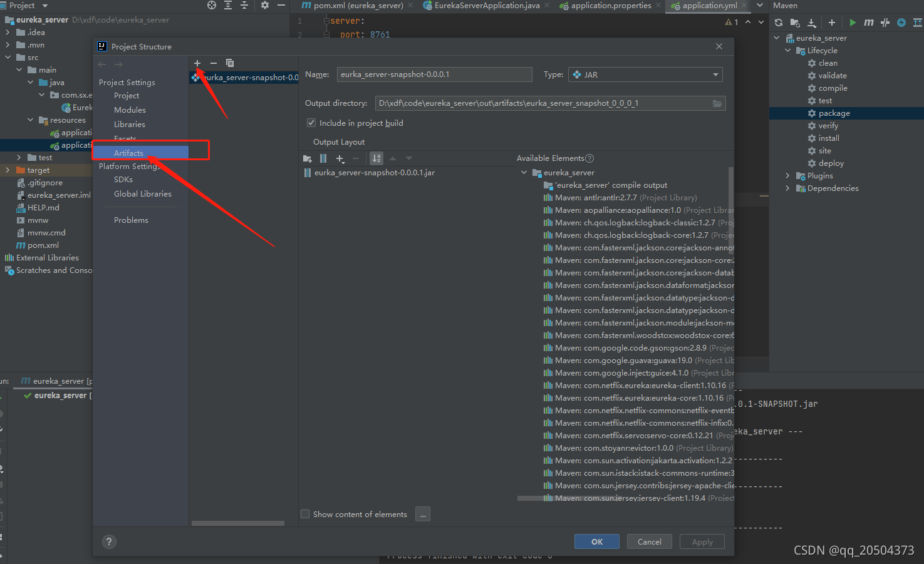Open Global Libraries settings

point(143,193)
